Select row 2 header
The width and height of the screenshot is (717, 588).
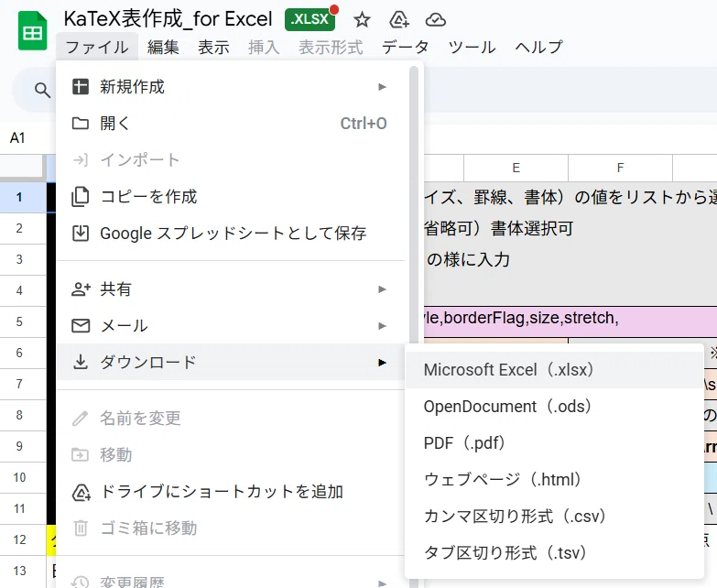click(23, 229)
